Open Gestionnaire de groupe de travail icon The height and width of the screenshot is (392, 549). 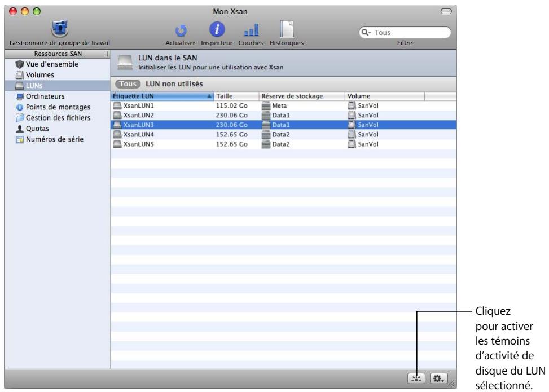59,29
